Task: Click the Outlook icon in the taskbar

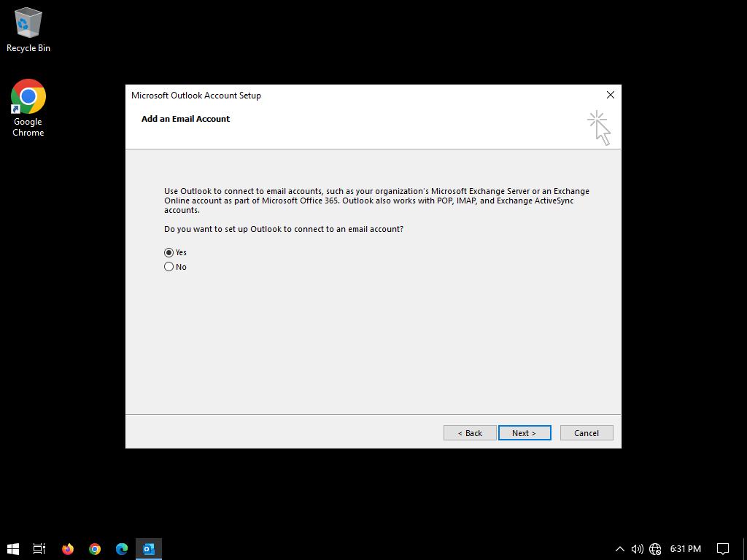Action: [x=149, y=549]
